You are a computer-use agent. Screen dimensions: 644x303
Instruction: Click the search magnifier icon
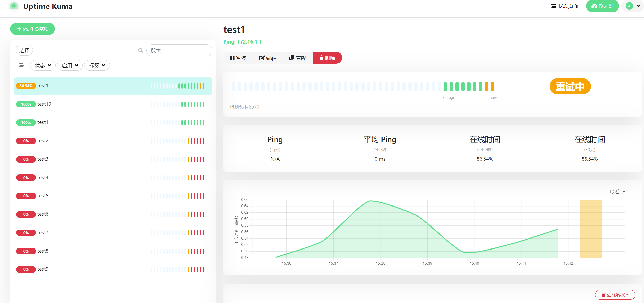point(140,50)
